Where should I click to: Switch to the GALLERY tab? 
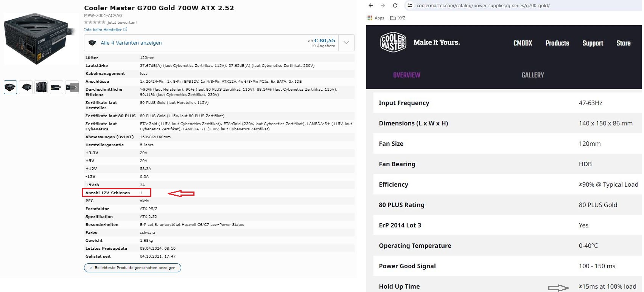pyautogui.click(x=533, y=75)
